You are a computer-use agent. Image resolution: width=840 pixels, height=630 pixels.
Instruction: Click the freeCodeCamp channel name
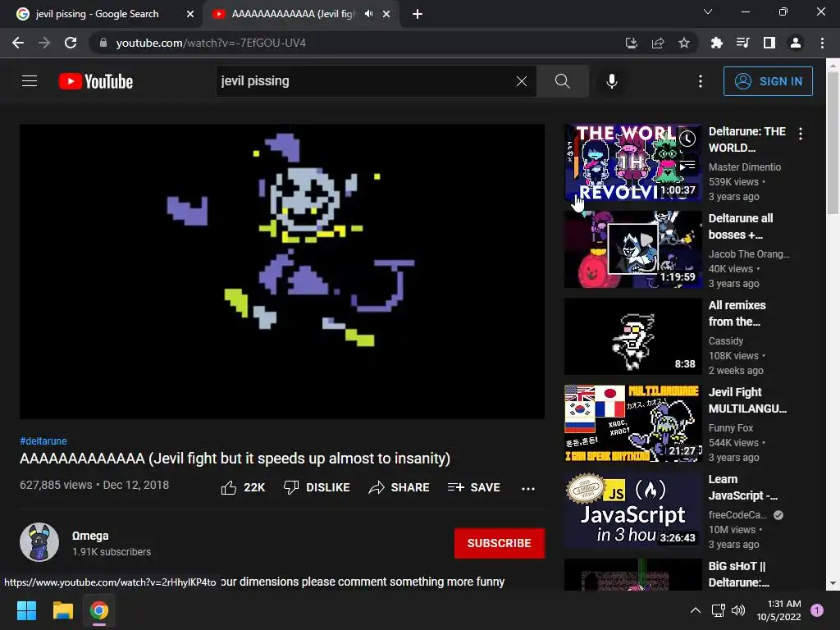point(737,515)
